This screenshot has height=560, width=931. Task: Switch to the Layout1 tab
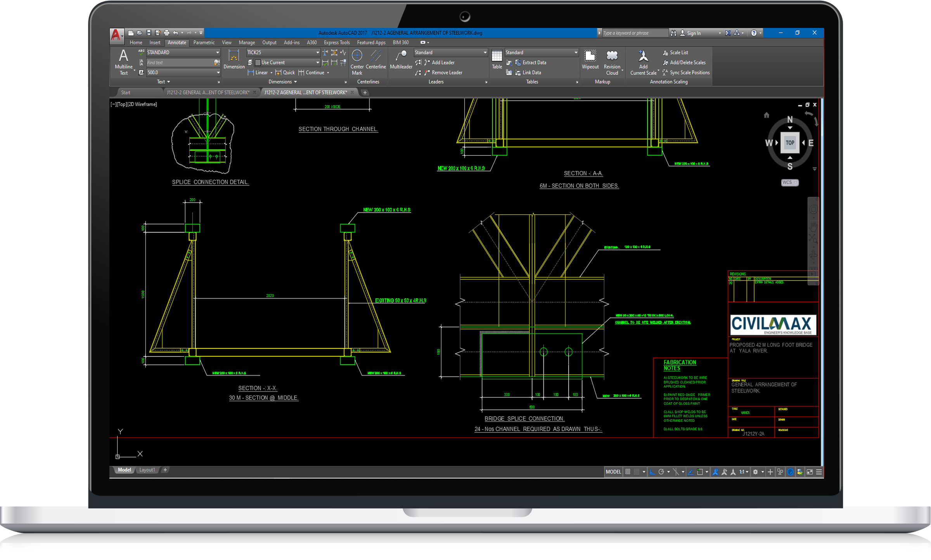(x=147, y=470)
